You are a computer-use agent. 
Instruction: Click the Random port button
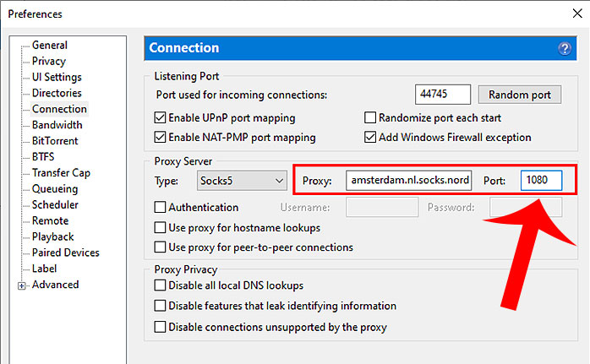[x=519, y=95]
